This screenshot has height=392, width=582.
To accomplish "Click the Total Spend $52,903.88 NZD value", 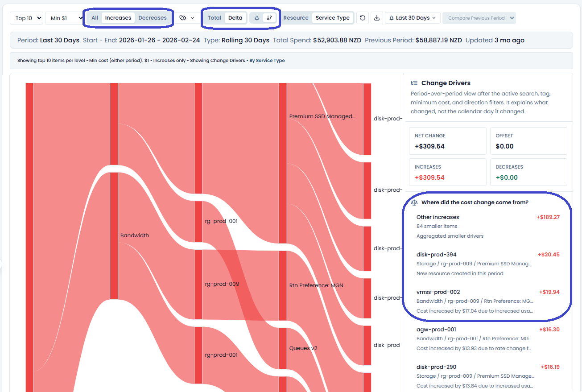I will tap(337, 40).
